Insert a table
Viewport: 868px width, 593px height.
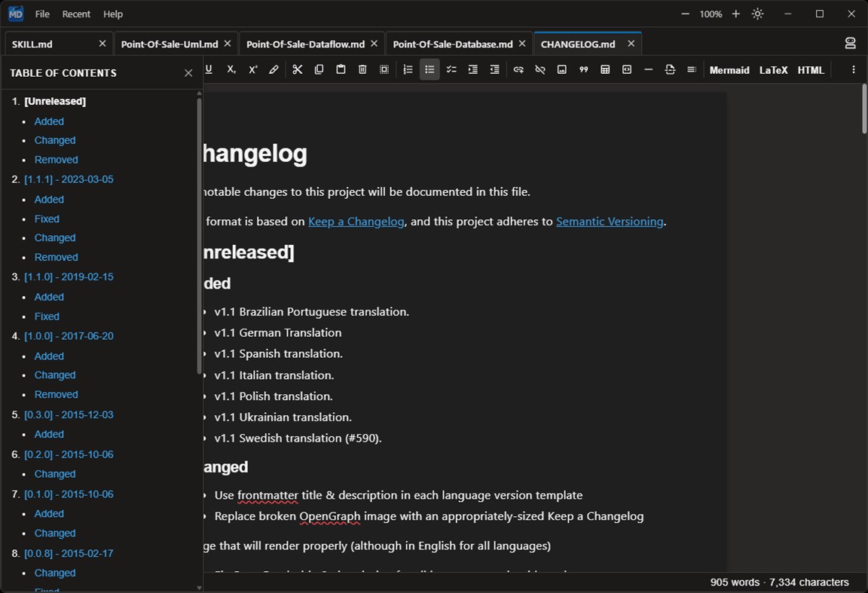point(605,70)
